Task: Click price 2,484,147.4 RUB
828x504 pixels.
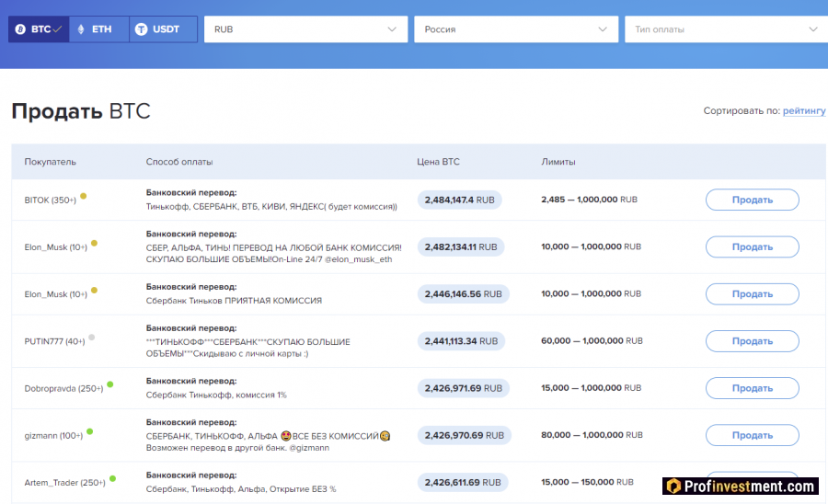Action: tap(459, 200)
